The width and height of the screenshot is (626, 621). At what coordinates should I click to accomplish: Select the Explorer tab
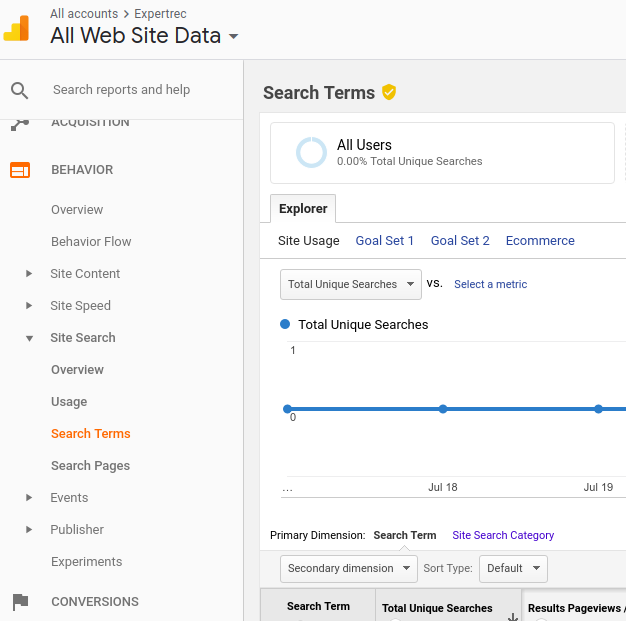pos(303,208)
